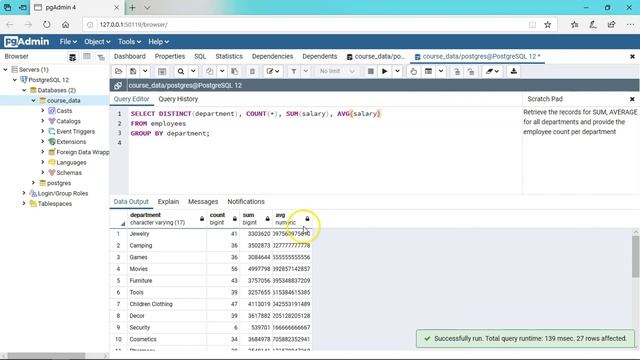This screenshot has width=640, height=360.
Task: Open the Save File options dropdown
Action: (145, 71)
